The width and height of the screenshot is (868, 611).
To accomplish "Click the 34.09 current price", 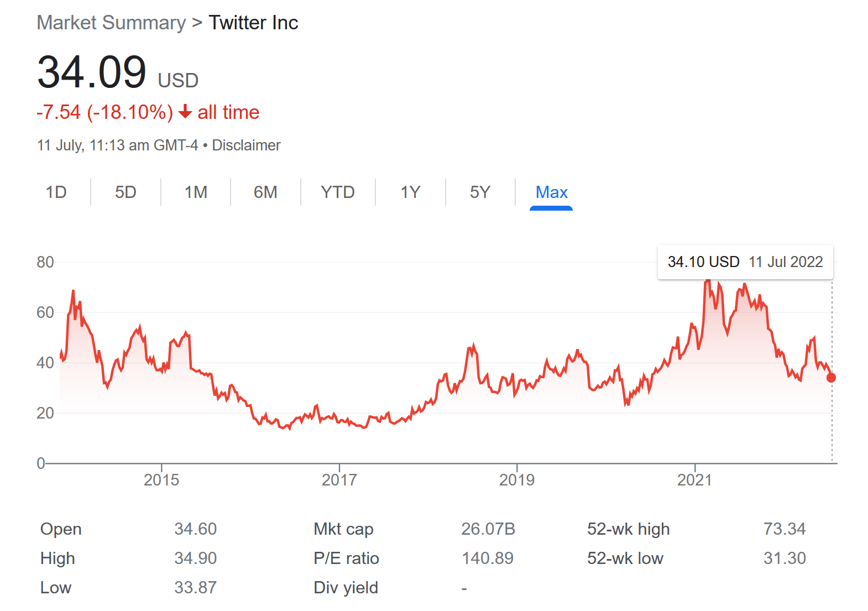I will [x=92, y=72].
